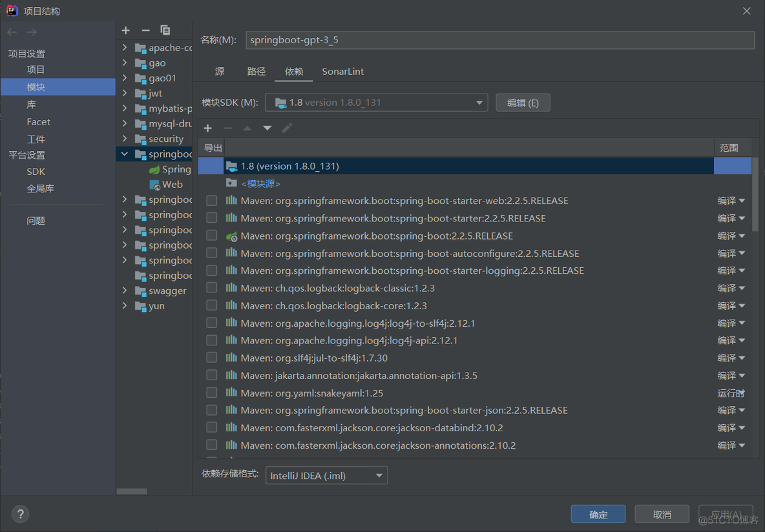This screenshot has width=765, height=532.
Task: Check export for spring-boot-autoconfigure
Action: click(212, 253)
